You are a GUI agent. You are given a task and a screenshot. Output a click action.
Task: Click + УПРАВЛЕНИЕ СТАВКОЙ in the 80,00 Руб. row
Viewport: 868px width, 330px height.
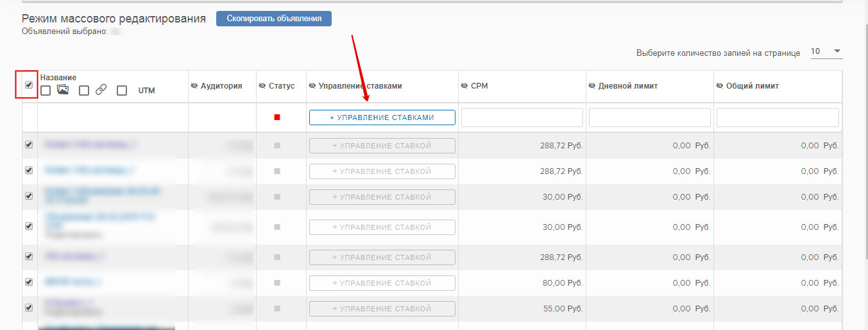(x=382, y=283)
